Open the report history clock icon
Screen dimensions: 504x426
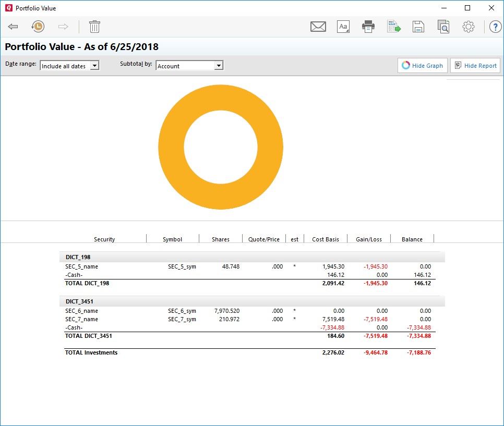tap(38, 27)
